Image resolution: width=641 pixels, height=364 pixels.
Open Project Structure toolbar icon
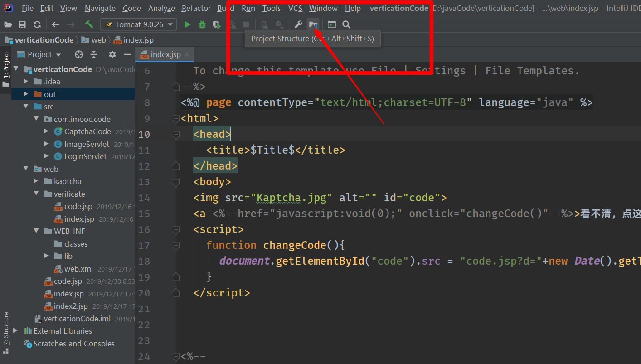pos(313,24)
